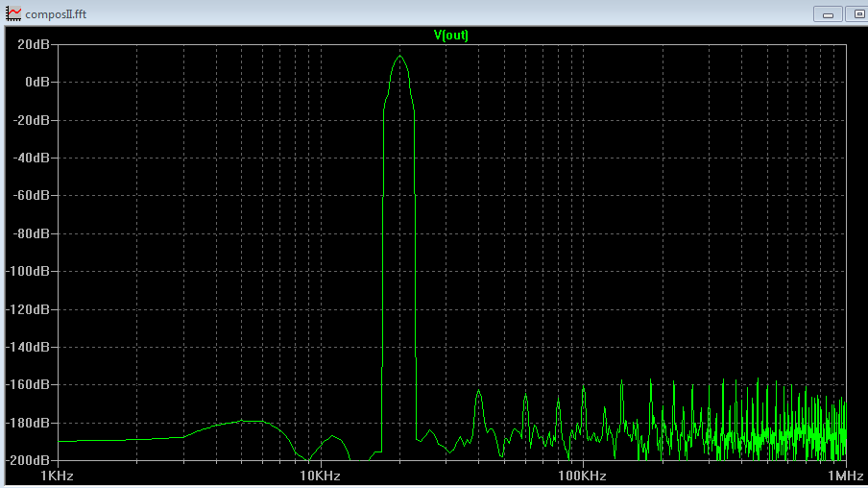Click the composII.fft window title
Viewport: 868px width, 488px height.
[56, 13]
